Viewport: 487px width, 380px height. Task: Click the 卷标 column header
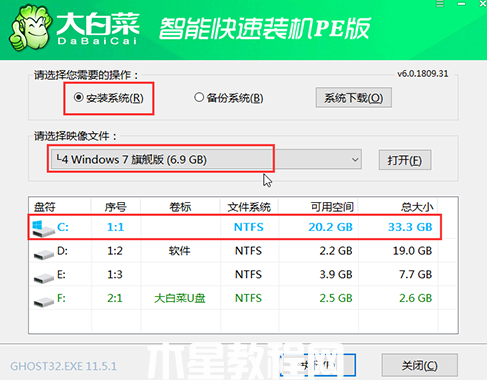point(180,207)
